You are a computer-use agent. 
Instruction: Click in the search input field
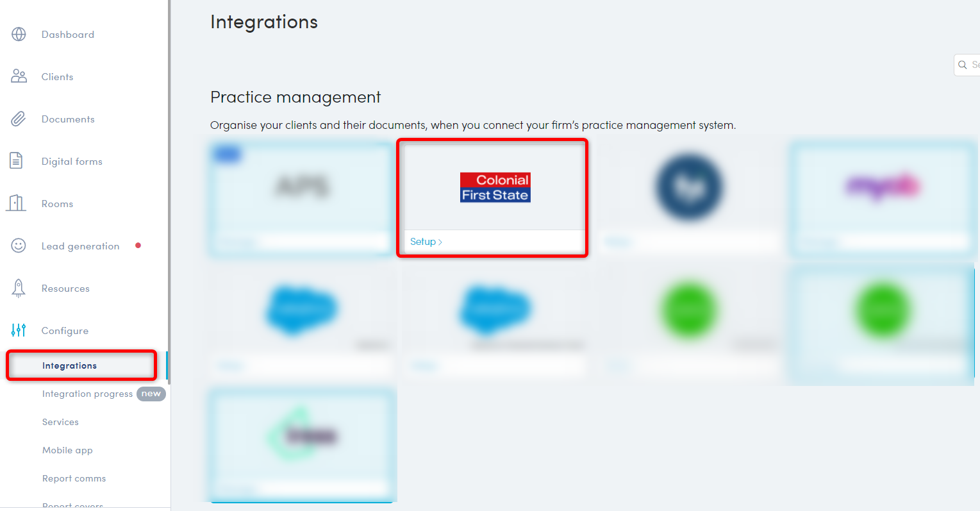(967, 65)
